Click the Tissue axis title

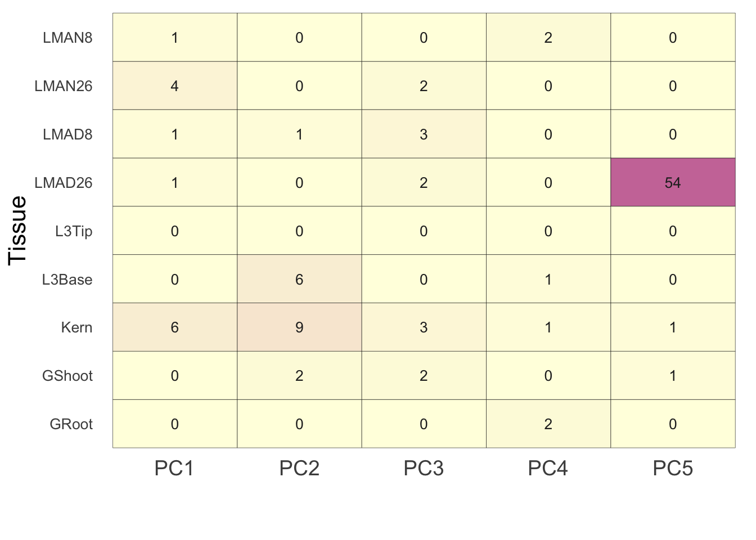click(x=18, y=231)
